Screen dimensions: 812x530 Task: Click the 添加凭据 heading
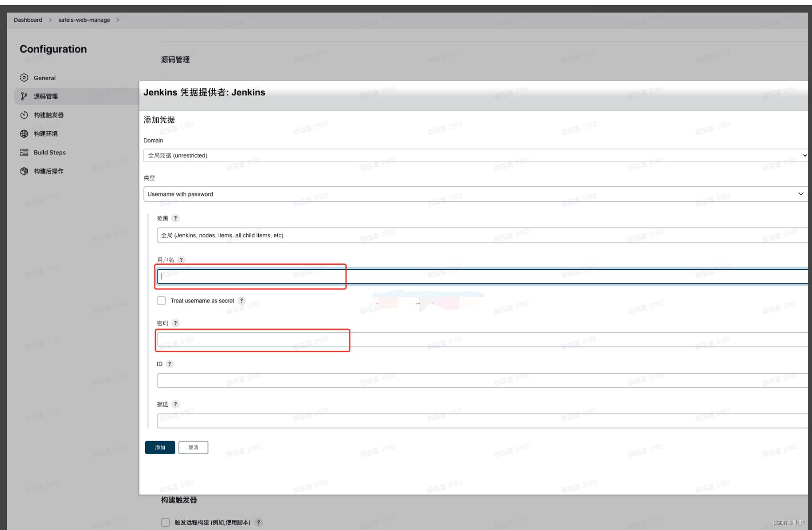(x=159, y=120)
